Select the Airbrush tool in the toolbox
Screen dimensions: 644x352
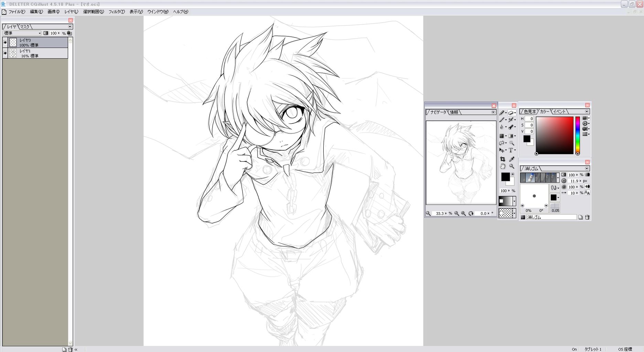(511, 120)
